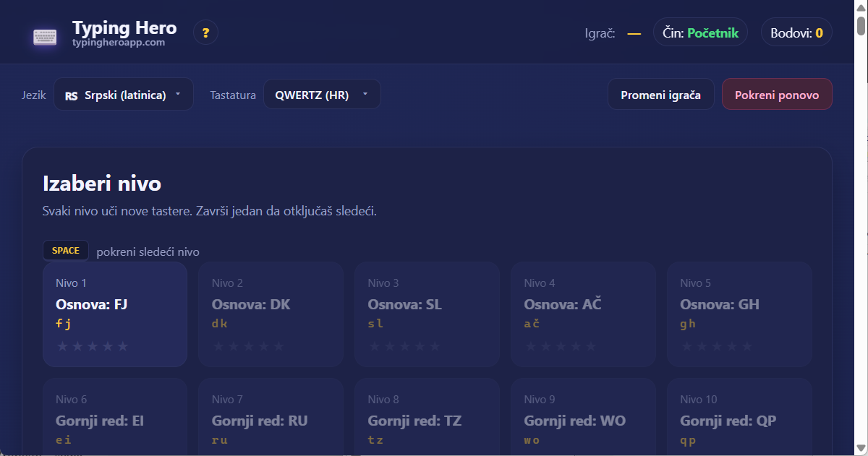The height and width of the screenshot is (456, 868).
Task: Select the Nivo 8 Gornji red: TZ card
Action: pos(427,417)
